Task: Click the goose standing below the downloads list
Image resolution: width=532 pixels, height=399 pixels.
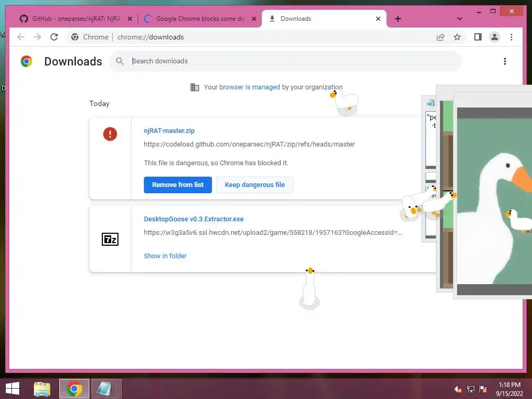Action: tap(310, 288)
